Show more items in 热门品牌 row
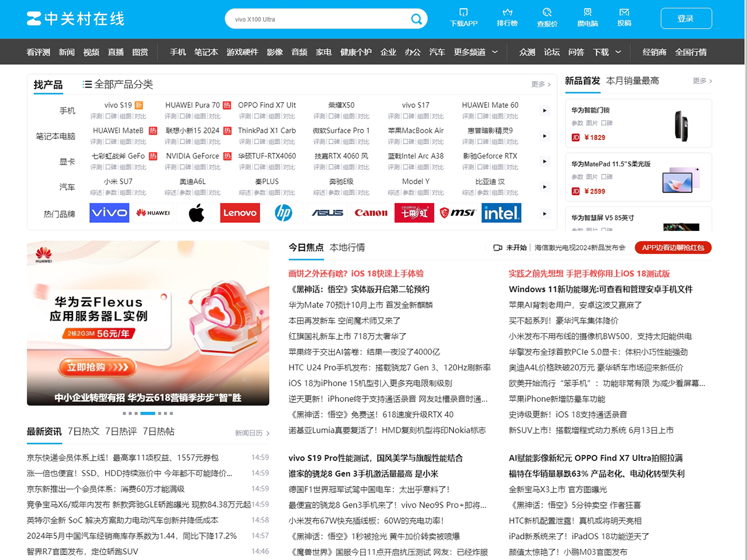 pos(544,213)
